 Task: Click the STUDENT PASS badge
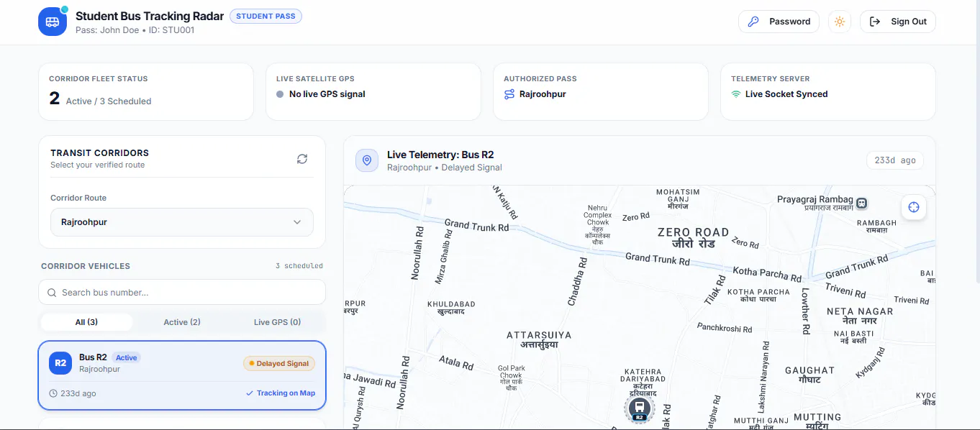266,16
